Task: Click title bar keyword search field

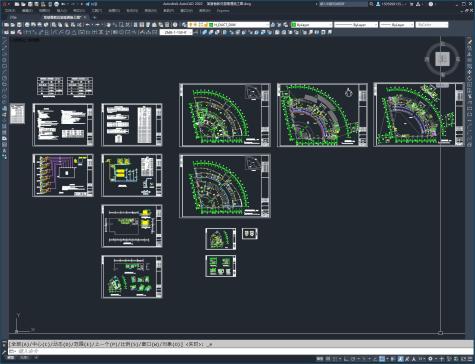Action: coord(343,4)
